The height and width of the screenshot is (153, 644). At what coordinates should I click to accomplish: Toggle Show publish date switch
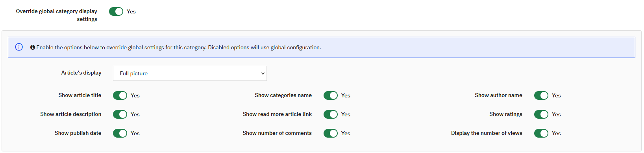[x=120, y=133]
